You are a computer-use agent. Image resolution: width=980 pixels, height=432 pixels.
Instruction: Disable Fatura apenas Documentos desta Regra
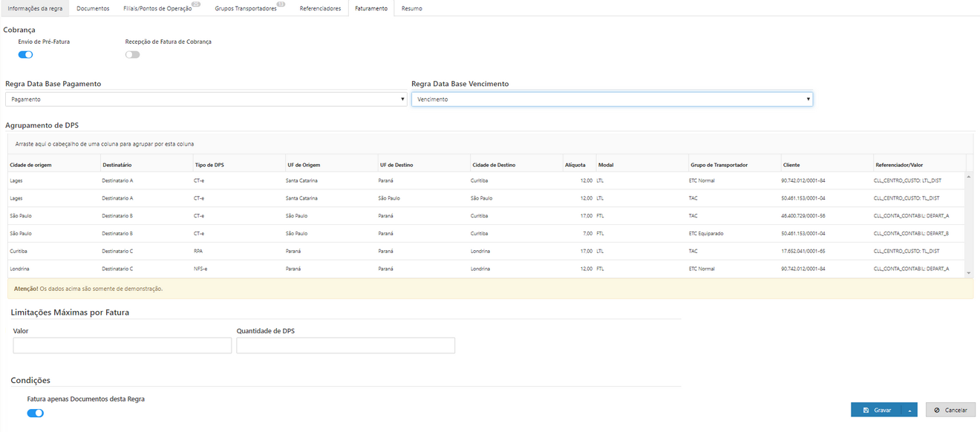[x=35, y=413]
